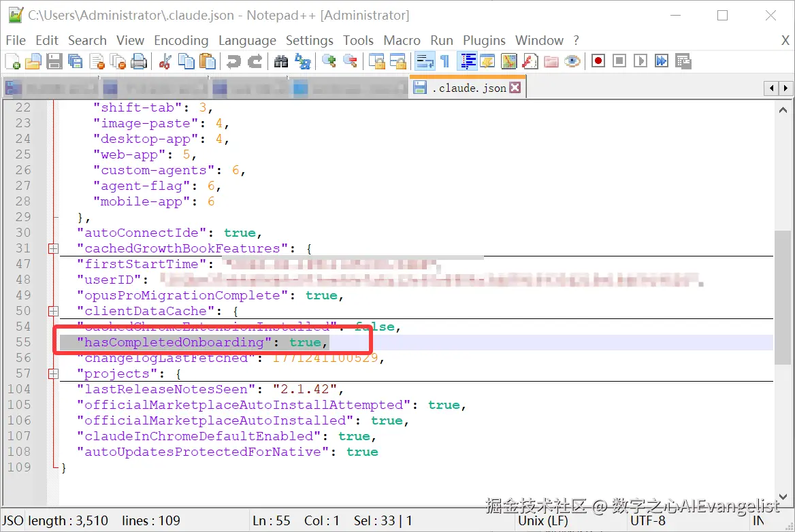Viewport: 795px width, 532px height.
Task: Expand clientDataCache fold on line 50
Action: pyautogui.click(x=53, y=311)
